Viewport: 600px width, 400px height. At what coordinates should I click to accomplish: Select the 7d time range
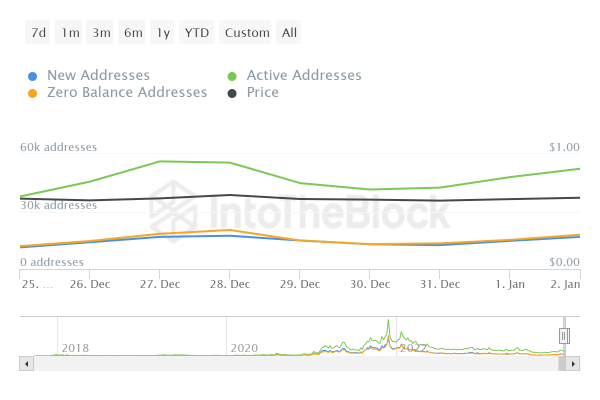[x=38, y=33]
